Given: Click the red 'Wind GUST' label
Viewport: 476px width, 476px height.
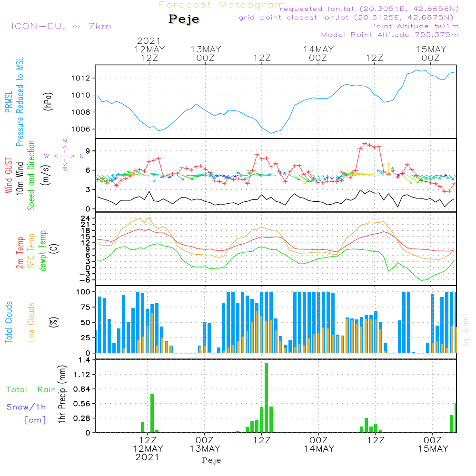Looking at the screenshot, I should click(9, 175).
